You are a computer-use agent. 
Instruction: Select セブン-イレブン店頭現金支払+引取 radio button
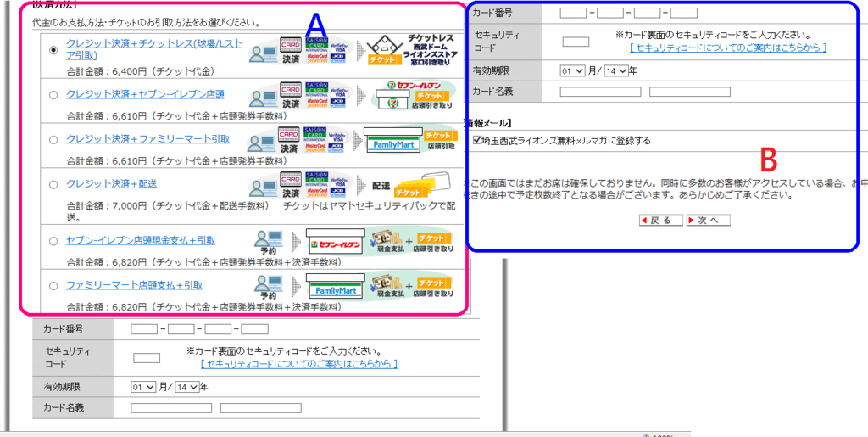53,241
